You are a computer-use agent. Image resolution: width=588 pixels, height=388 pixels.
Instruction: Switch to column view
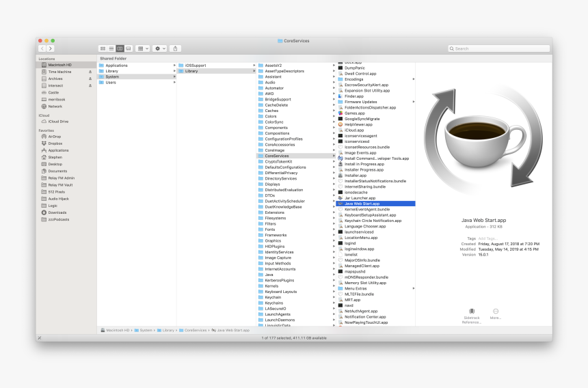(x=120, y=48)
